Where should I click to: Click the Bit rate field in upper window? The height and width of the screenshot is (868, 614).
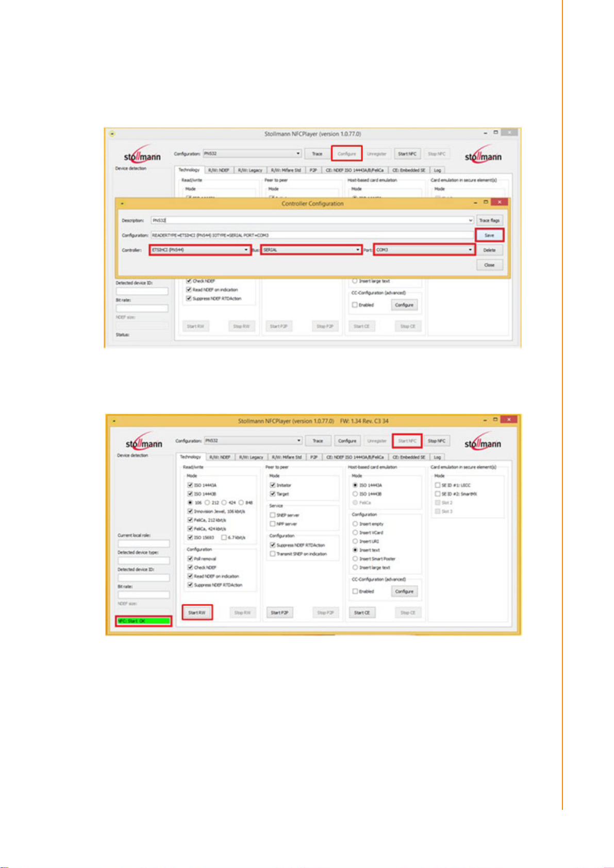tap(142, 308)
